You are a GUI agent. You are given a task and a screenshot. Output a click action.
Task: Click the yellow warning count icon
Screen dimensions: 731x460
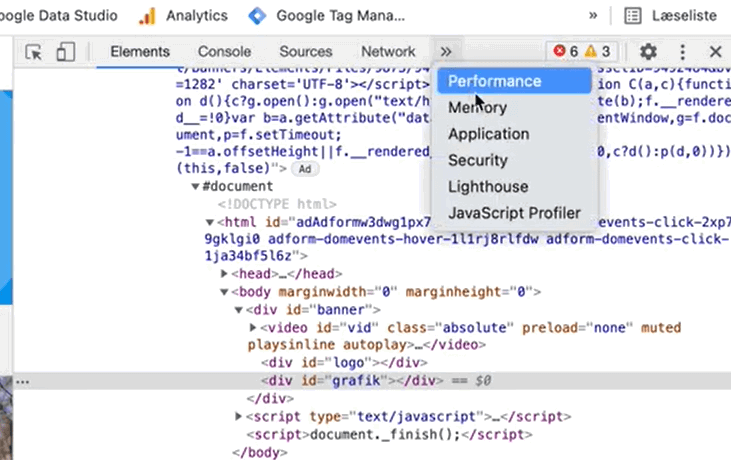pos(591,51)
